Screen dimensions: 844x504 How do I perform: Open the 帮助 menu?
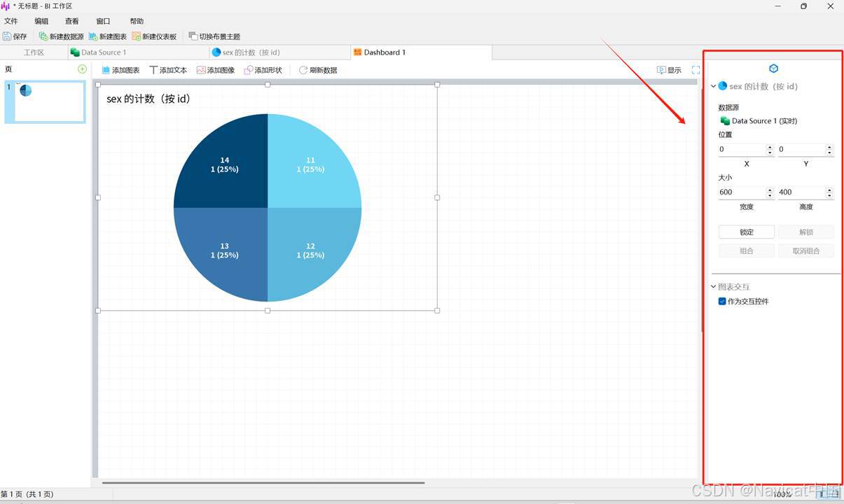click(137, 21)
